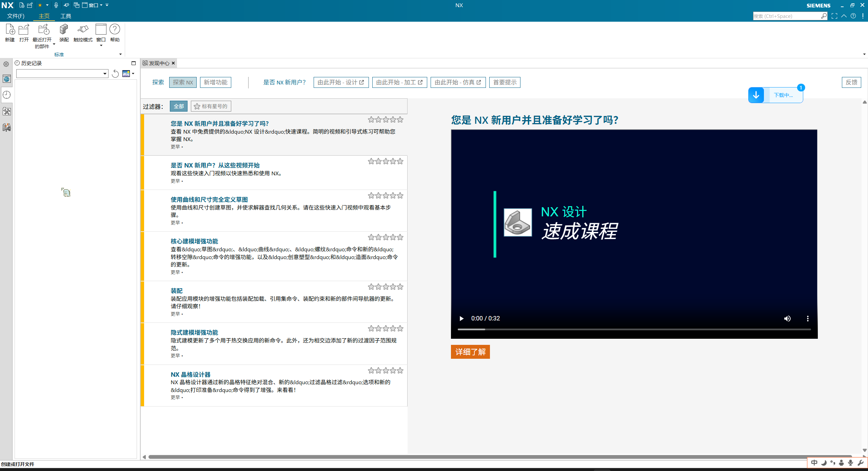The width and height of the screenshot is (868, 471).
Task: Open the File (文件) menu
Action: [16, 16]
